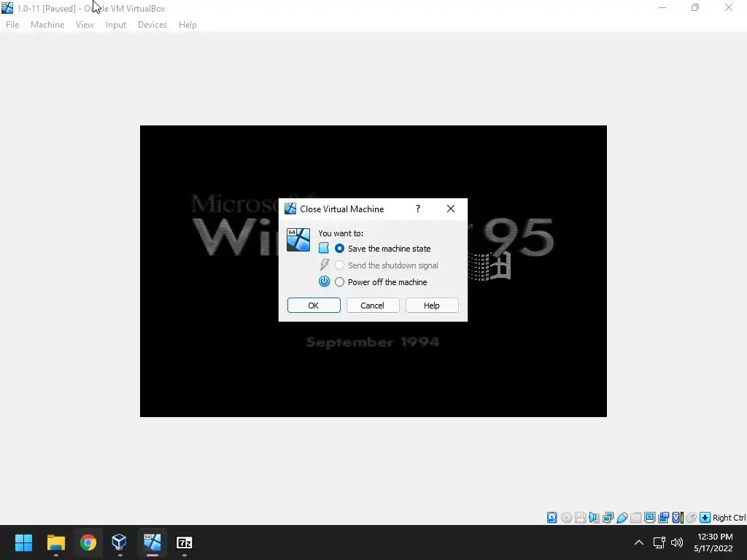Click the floppy disk status icon

click(x=580, y=518)
